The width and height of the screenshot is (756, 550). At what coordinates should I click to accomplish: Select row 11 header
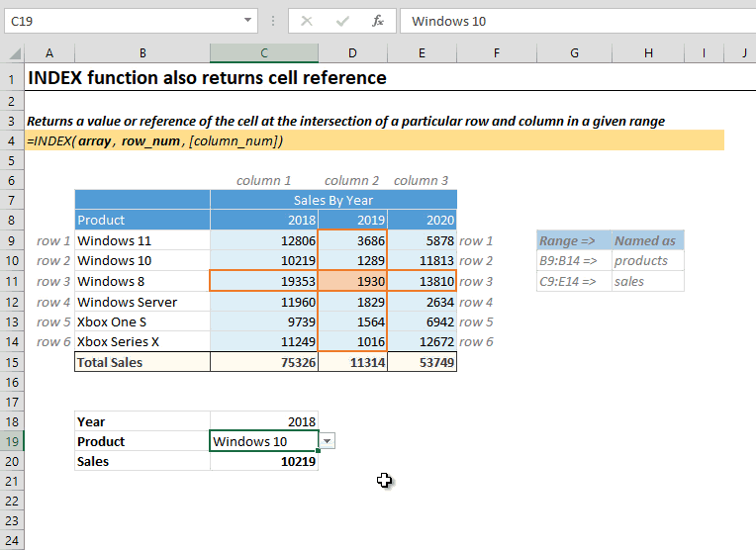[12, 281]
